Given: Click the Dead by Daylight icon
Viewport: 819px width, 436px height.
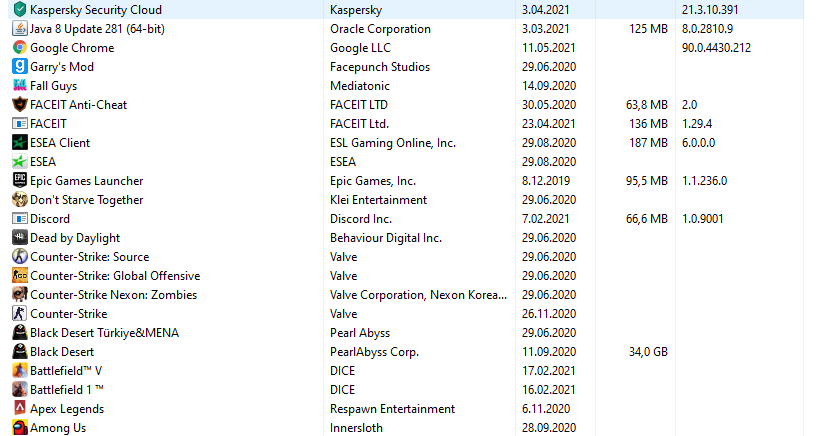Looking at the screenshot, I should [x=20, y=238].
